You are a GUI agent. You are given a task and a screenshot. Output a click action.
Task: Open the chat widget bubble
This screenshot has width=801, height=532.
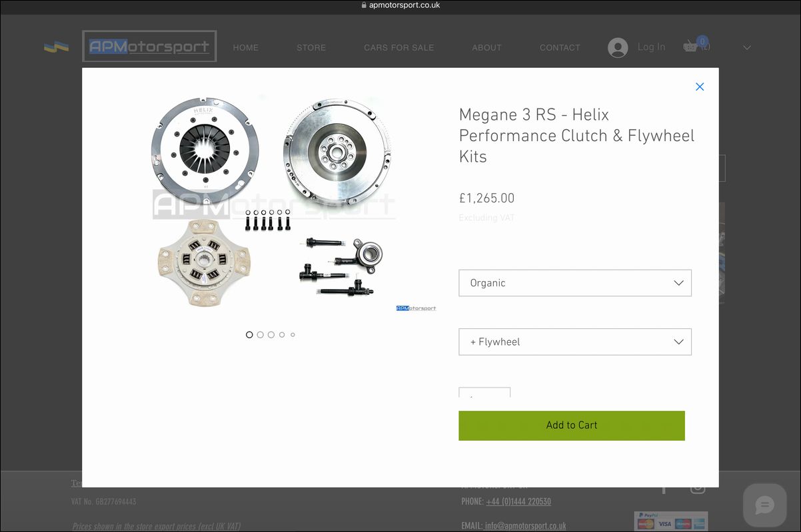tap(764, 505)
